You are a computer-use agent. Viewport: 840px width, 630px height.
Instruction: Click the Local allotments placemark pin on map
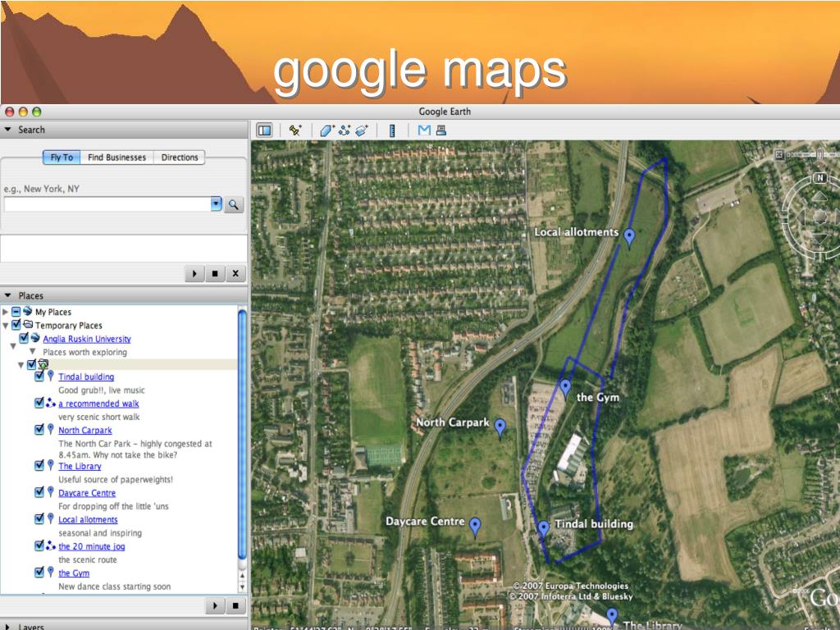click(x=629, y=237)
